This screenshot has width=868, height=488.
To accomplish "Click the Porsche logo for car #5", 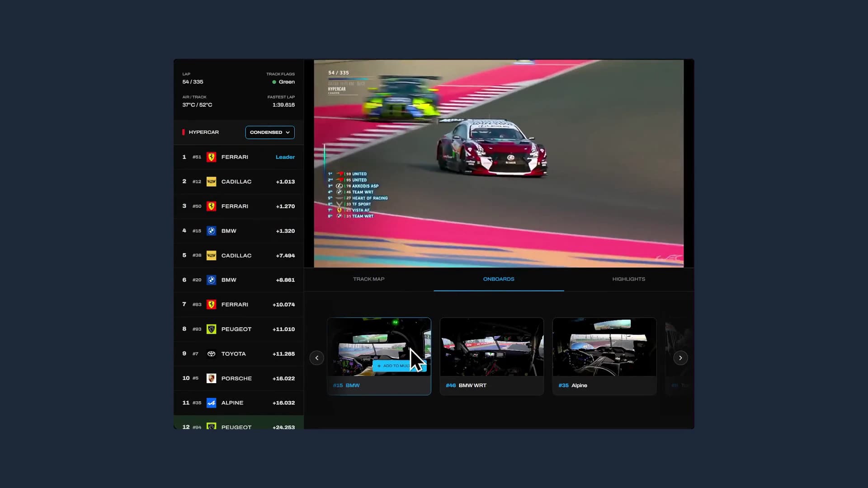I will point(211,379).
